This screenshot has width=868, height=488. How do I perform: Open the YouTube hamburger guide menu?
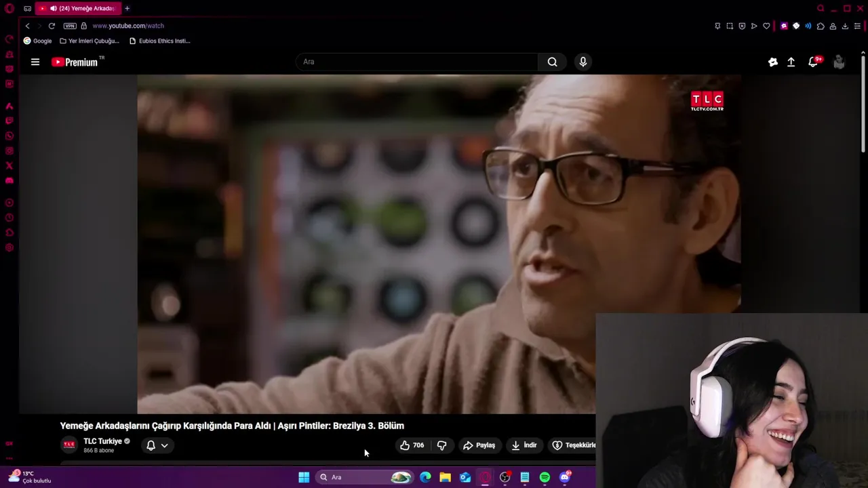point(35,62)
